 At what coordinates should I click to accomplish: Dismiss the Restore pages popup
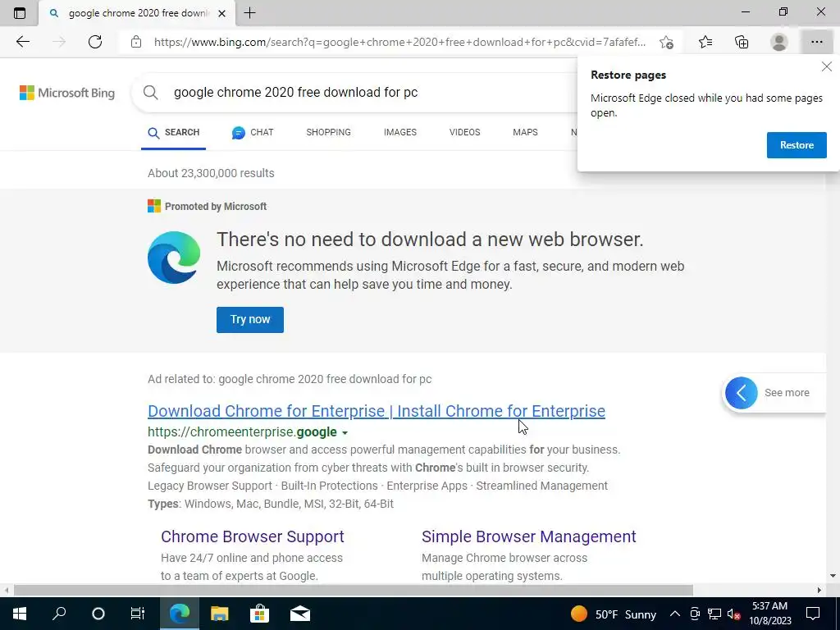tap(827, 66)
